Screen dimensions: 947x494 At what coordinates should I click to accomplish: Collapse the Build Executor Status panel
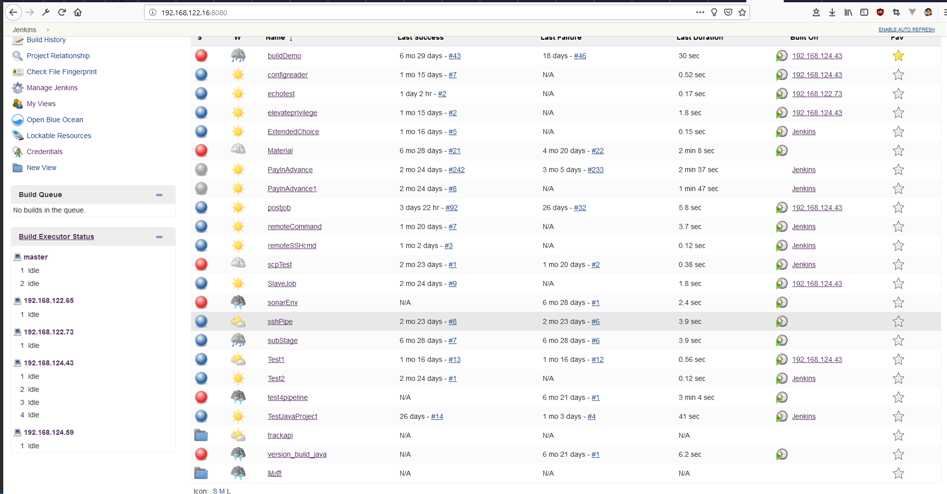(159, 237)
